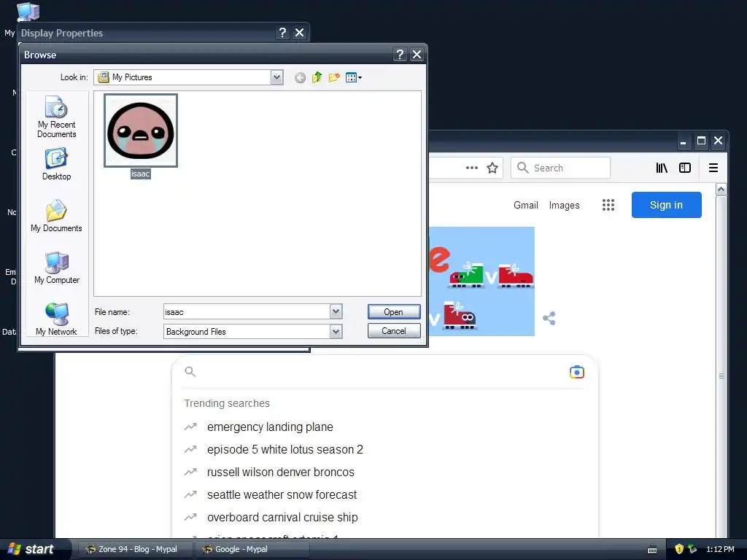Select trending search episode 5 white lotus

click(285, 449)
